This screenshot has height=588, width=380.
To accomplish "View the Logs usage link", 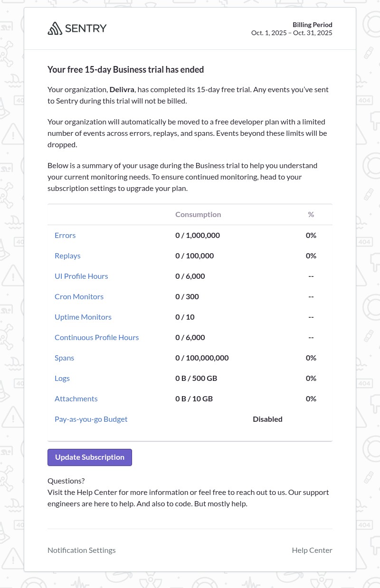I will point(62,378).
